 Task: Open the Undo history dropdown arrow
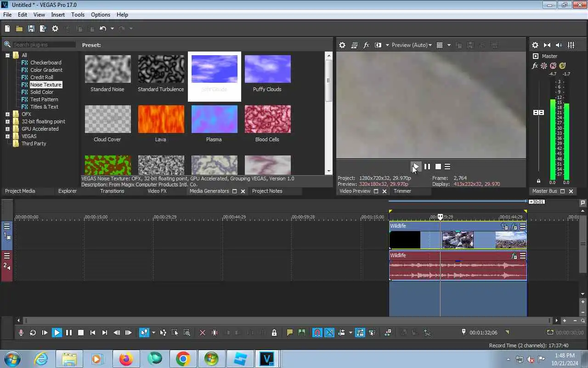point(112,29)
